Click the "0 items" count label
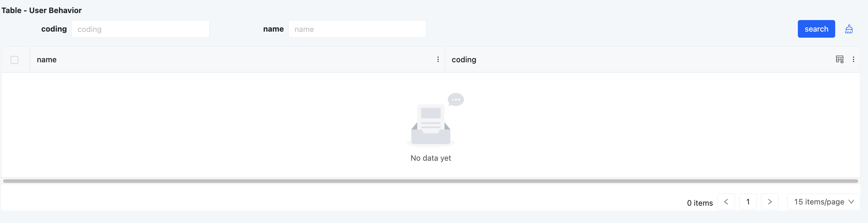This screenshot has width=868, height=223. click(699, 203)
